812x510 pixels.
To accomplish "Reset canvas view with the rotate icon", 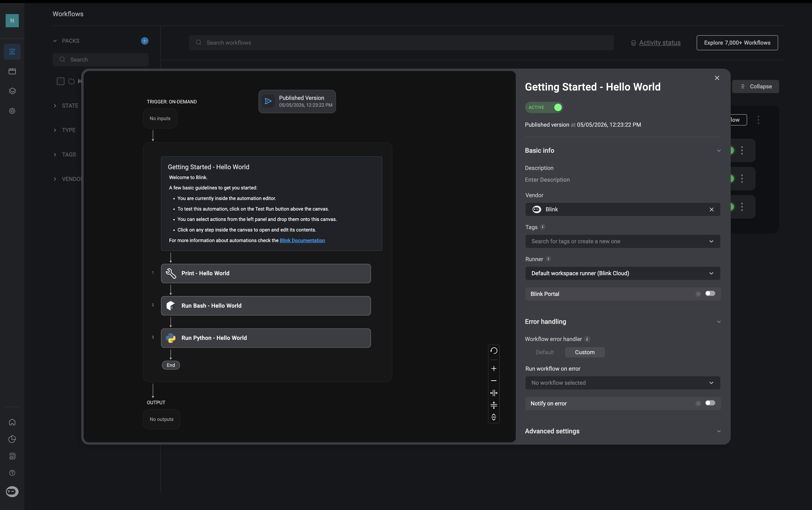I will [494, 350].
